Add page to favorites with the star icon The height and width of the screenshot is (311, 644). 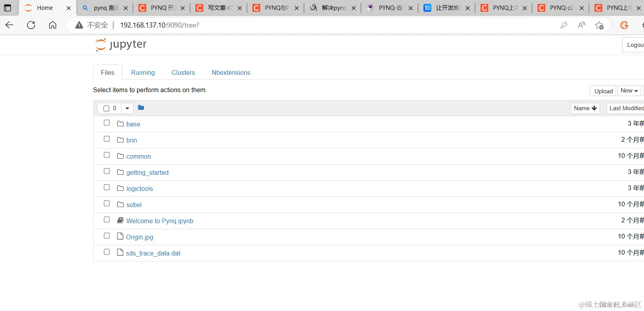tap(599, 25)
